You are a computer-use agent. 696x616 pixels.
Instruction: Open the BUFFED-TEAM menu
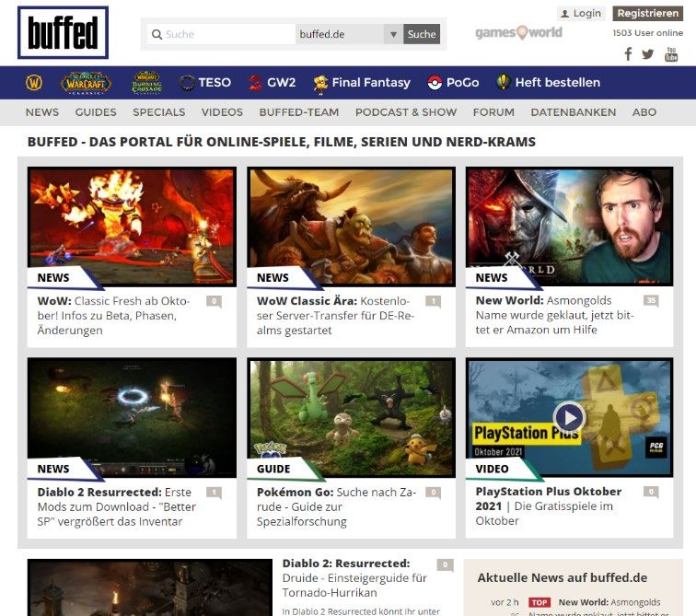(x=299, y=112)
